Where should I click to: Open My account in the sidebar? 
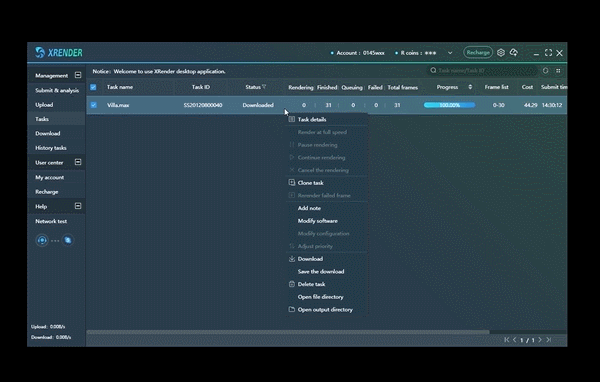[49, 177]
